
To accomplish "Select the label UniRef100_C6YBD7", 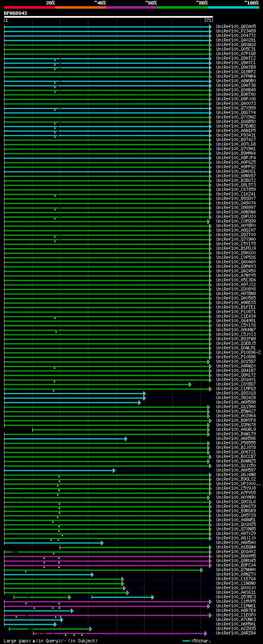I will tap(235, 384).
